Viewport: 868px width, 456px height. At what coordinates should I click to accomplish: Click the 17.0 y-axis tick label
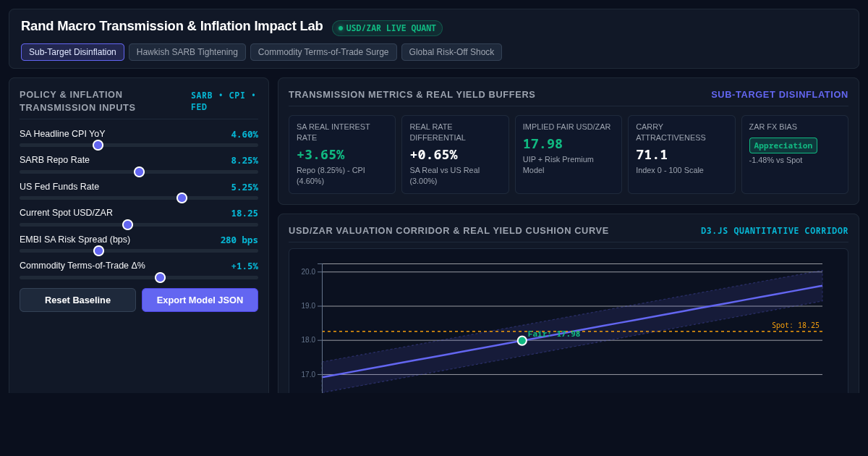pos(308,375)
